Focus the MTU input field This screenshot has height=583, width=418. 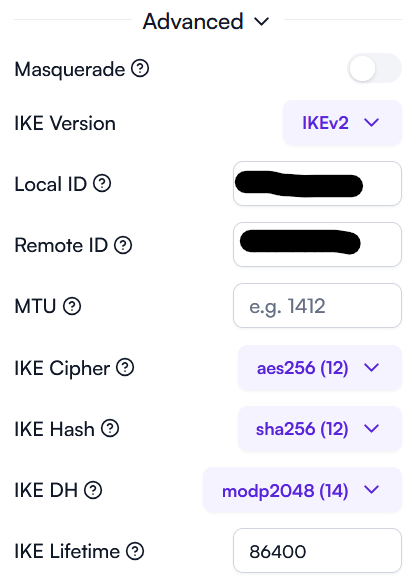[x=317, y=306]
